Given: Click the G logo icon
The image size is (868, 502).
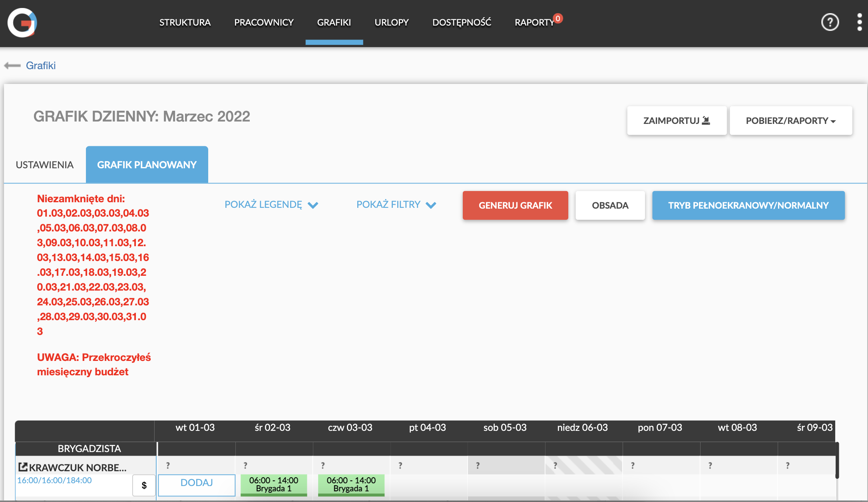Looking at the screenshot, I should (x=22, y=22).
